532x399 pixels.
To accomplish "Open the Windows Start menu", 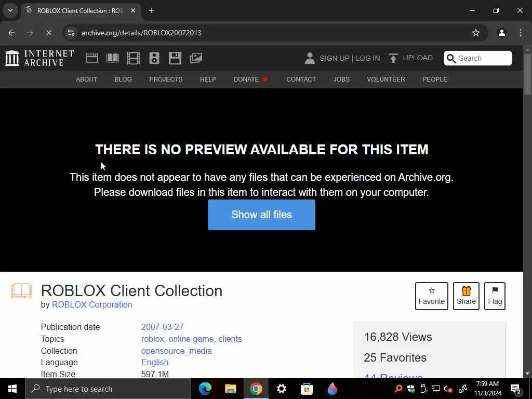I will (x=12, y=389).
